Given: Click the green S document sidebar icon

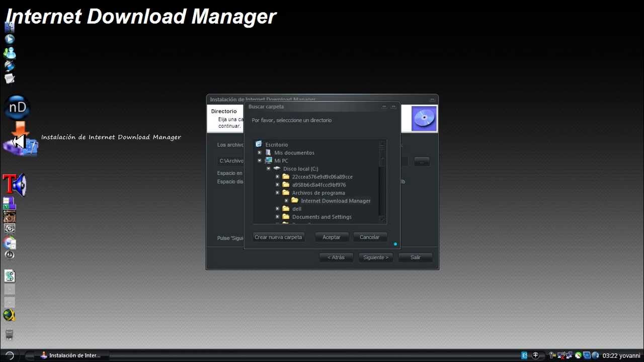Looking at the screenshot, I should (10, 276).
